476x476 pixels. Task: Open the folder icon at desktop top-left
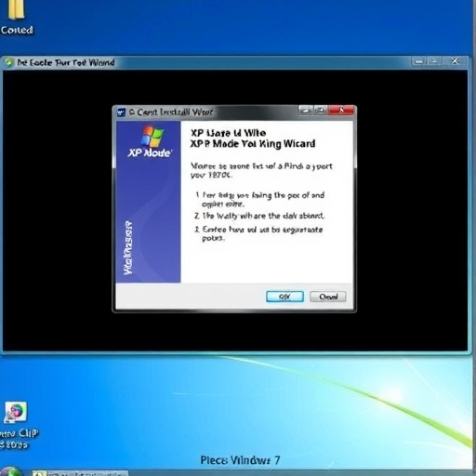(16, 9)
